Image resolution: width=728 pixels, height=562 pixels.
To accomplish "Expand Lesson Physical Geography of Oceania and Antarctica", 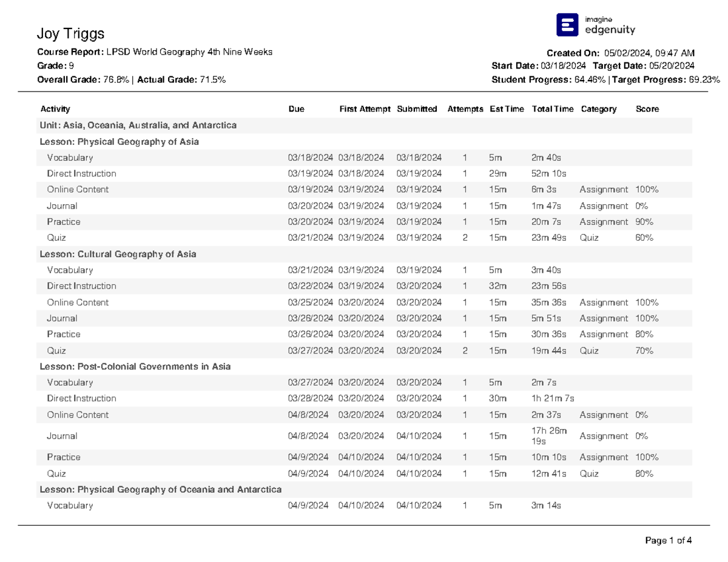I will coord(161,489).
